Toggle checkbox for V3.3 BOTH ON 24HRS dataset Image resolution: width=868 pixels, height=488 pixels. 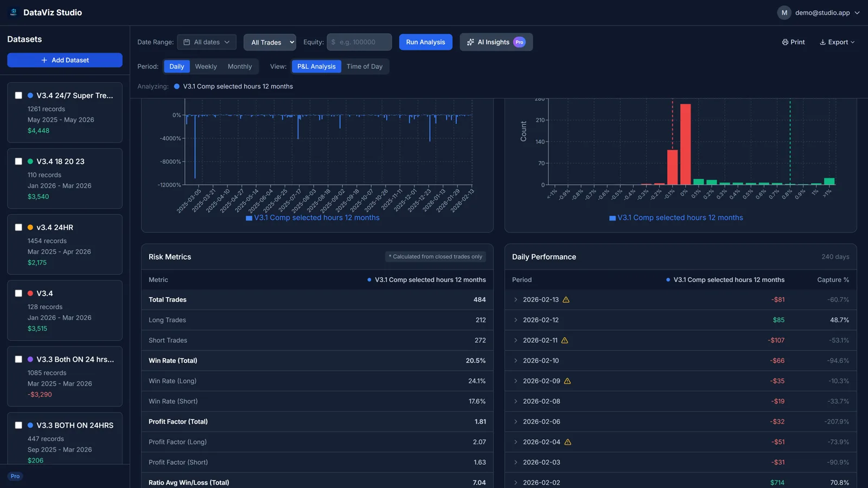point(18,426)
